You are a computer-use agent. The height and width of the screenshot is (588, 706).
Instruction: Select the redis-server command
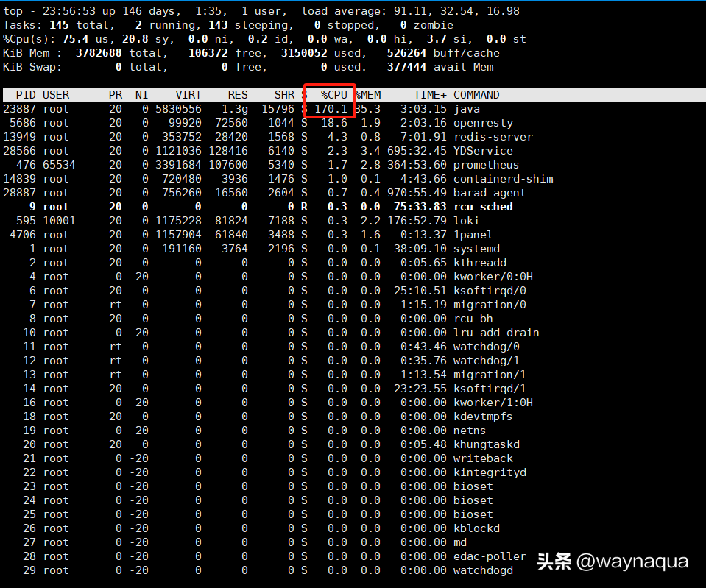(x=493, y=137)
